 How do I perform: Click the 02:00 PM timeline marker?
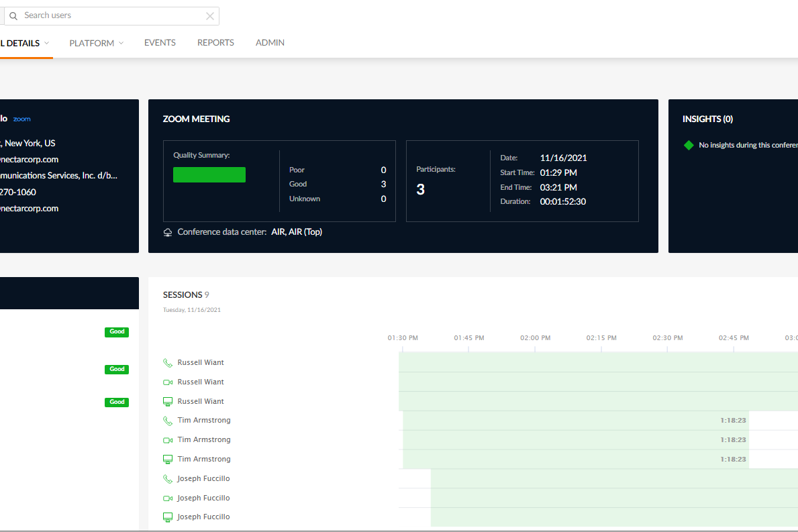pyautogui.click(x=535, y=337)
